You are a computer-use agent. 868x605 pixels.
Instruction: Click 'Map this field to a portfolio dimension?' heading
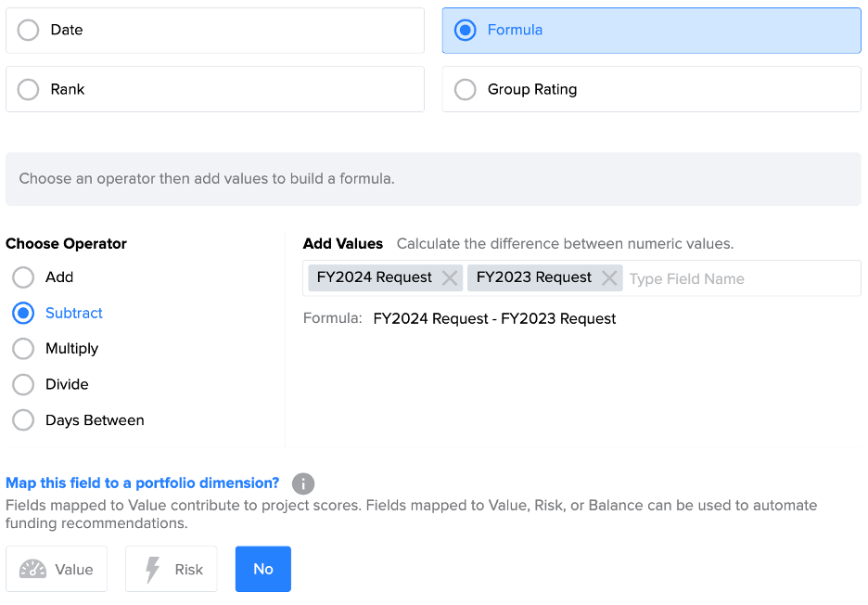[x=142, y=483]
